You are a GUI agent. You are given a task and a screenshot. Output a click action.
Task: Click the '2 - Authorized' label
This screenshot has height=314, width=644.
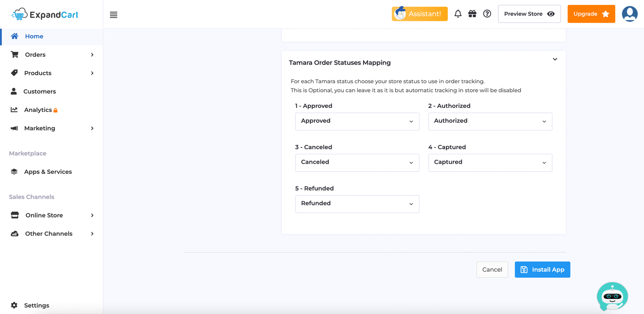[x=449, y=106]
